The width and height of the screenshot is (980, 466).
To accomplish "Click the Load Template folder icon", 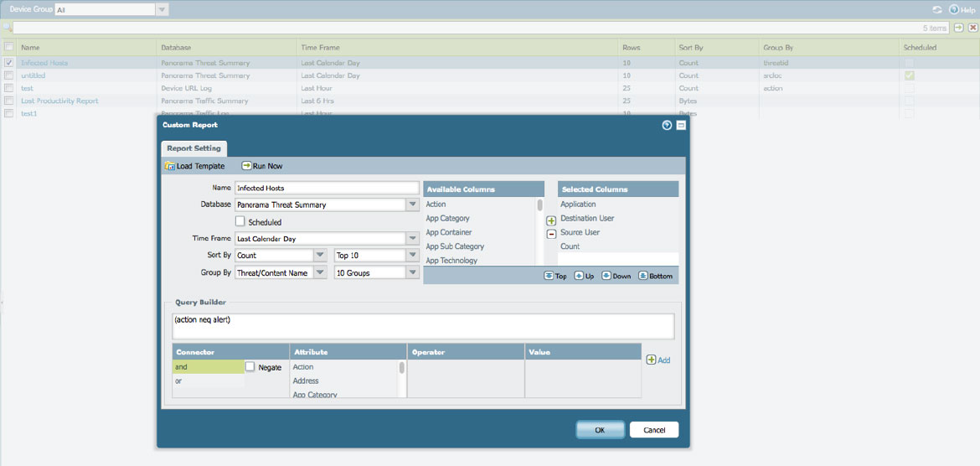I will tap(170, 166).
